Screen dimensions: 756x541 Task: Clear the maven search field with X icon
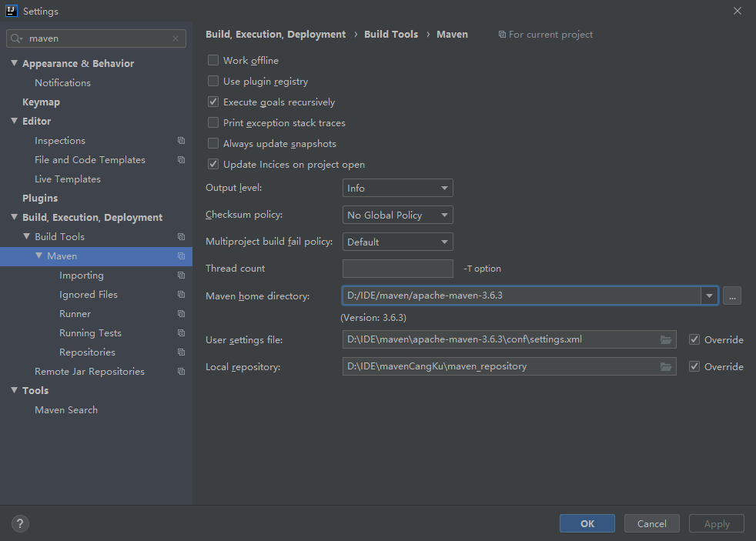click(176, 38)
